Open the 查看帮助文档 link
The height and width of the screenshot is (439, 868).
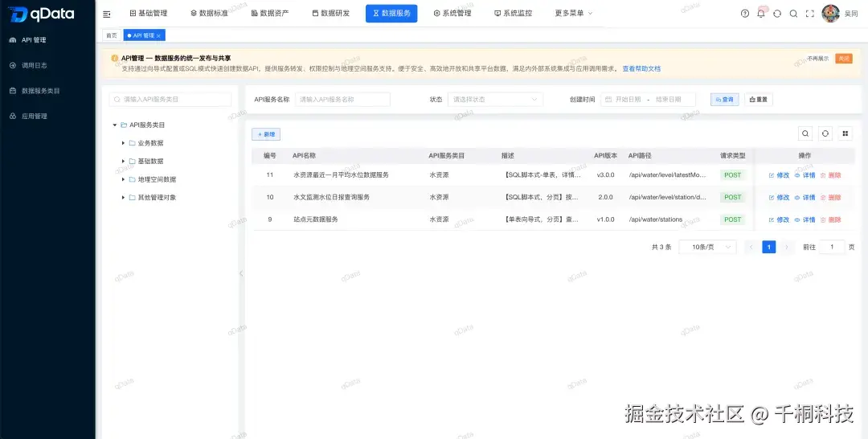coord(641,68)
